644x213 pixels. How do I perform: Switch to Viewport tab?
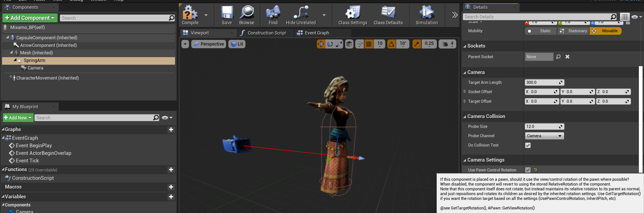coord(208,33)
